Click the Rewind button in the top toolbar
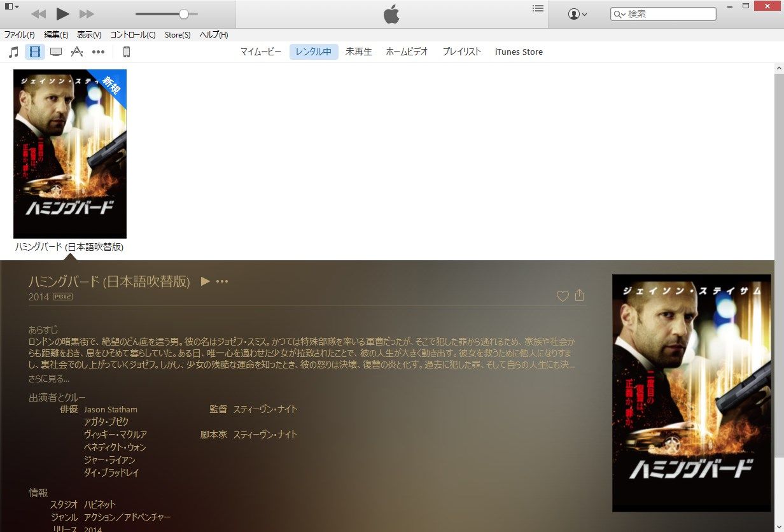 click(38, 13)
